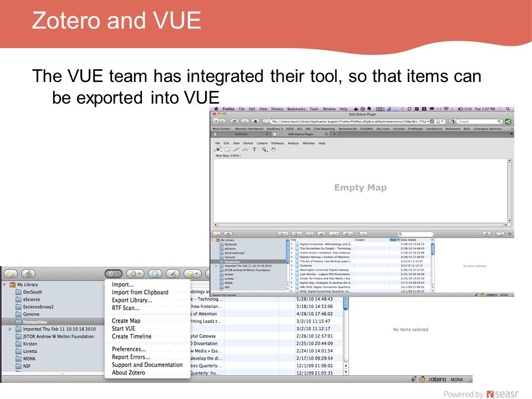
Task: Select MONK collection in large pane
Action: [26, 359]
